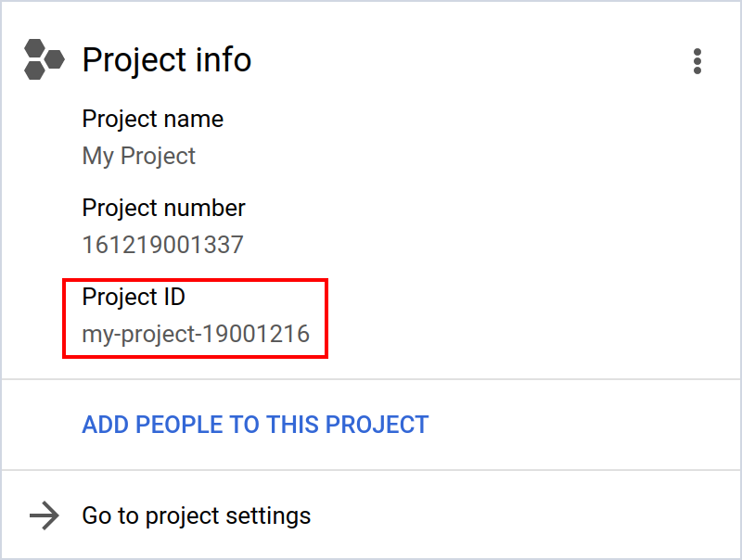
Task: Click the Project number label
Action: [163, 208]
